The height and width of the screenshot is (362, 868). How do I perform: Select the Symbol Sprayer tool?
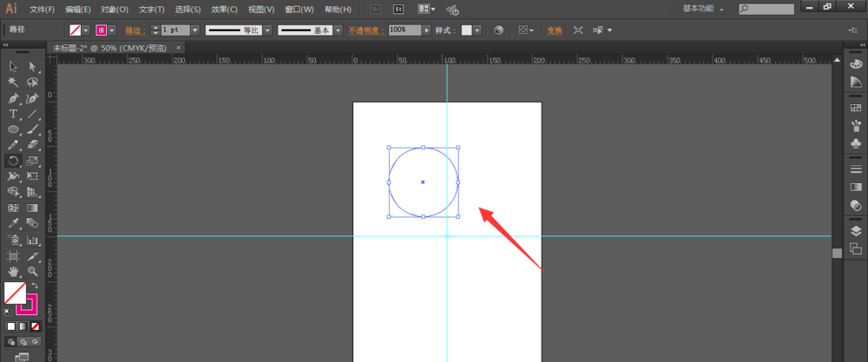(13, 240)
